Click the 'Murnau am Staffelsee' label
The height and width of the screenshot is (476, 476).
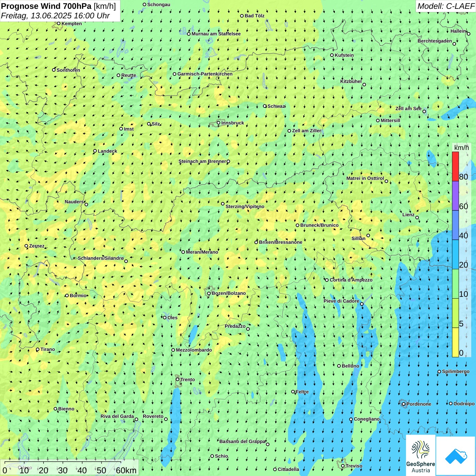click(216, 34)
